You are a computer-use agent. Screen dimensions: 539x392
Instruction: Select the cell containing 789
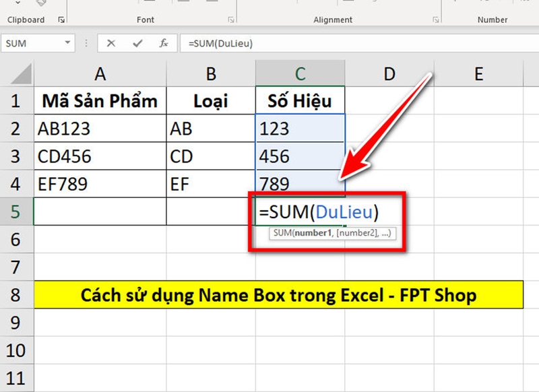[x=300, y=183]
